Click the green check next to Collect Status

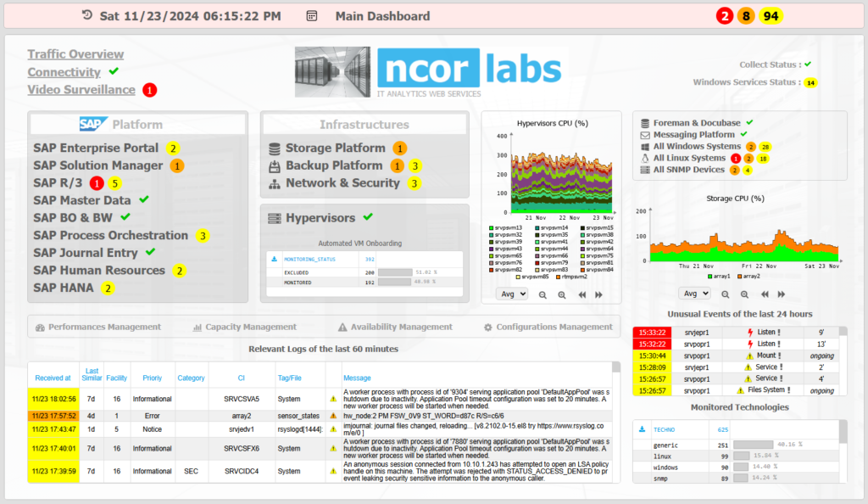808,64
